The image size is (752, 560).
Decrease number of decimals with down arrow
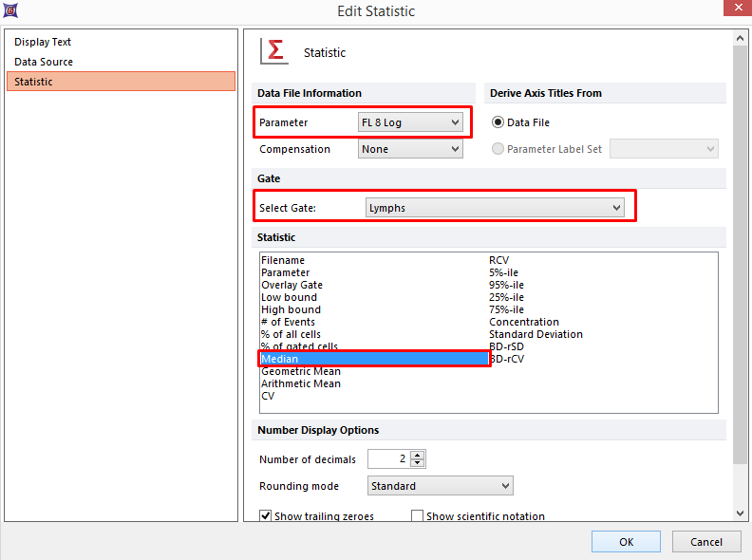pos(418,464)
